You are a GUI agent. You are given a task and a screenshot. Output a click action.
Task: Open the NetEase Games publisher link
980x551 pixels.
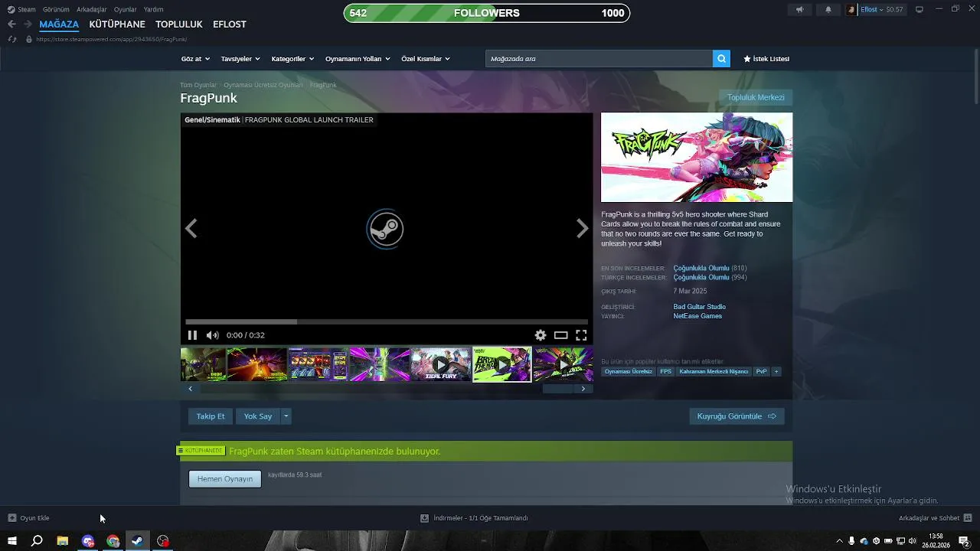point(697,316)
